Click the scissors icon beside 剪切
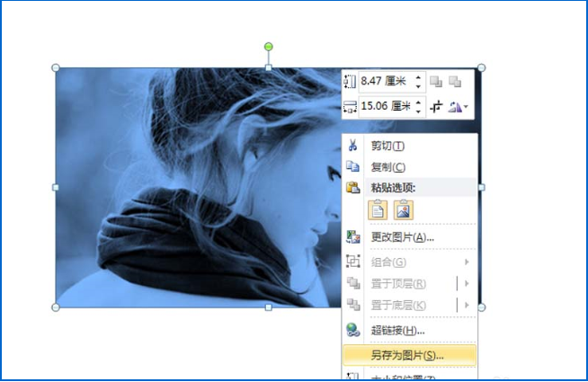This screenshot has width=588, height=382. (353, 146)
